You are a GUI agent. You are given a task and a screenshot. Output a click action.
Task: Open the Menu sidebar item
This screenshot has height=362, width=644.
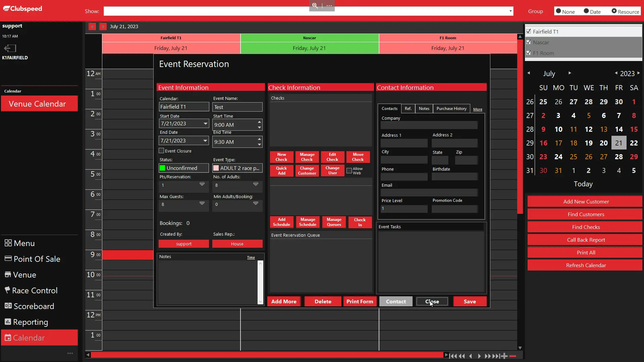point(20,243)
